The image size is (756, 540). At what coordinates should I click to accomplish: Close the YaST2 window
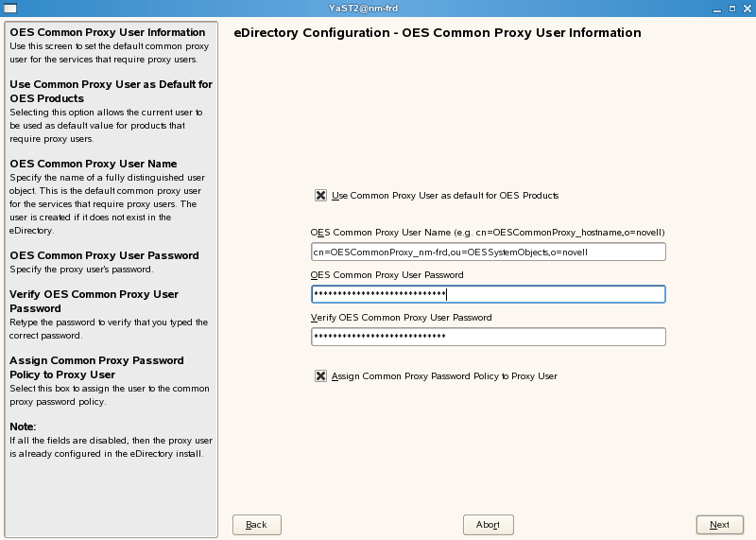746,8
